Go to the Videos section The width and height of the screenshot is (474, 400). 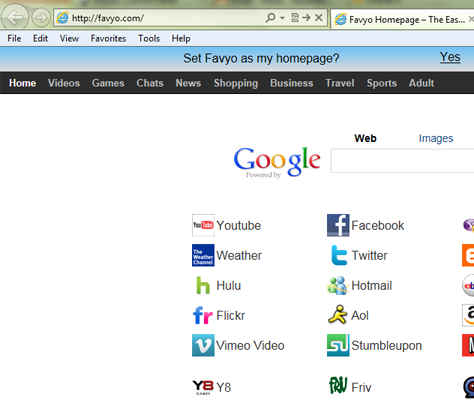64,83
